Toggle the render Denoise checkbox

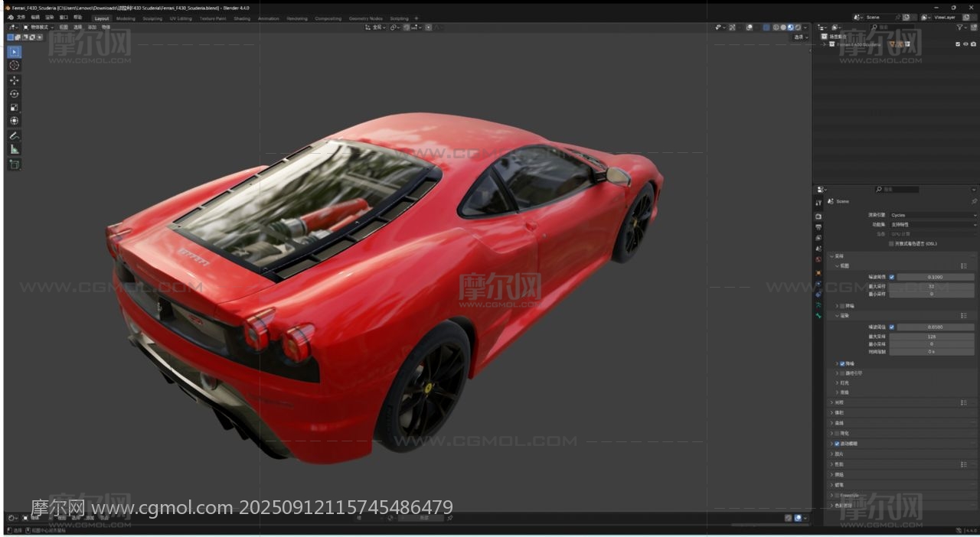pos(842,363)
